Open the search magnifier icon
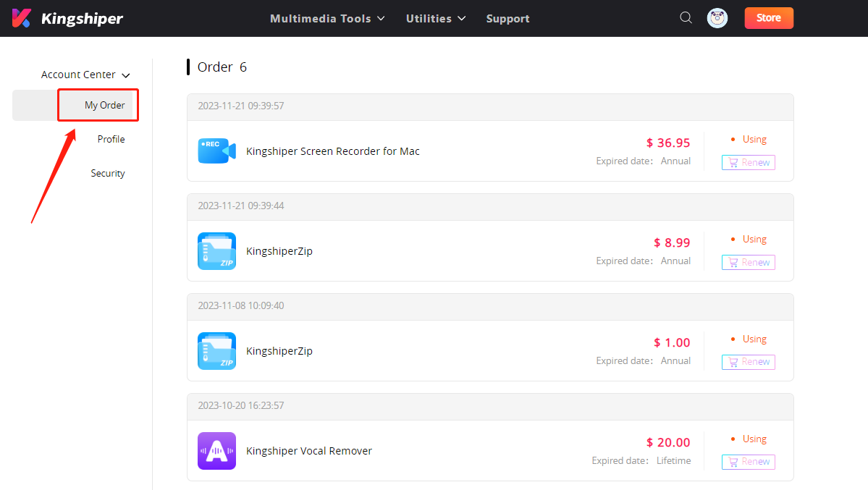The image size is (868, 490). [686, 17]
